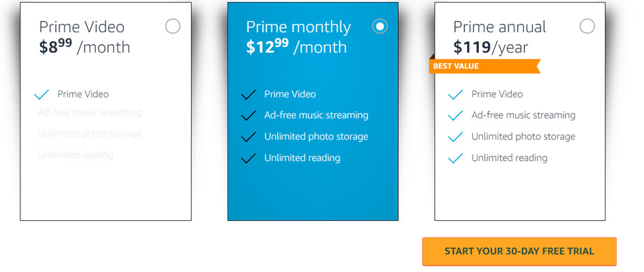Click checkmark beside Prime Video in first card
644x272 pixels.
[41, 95]
